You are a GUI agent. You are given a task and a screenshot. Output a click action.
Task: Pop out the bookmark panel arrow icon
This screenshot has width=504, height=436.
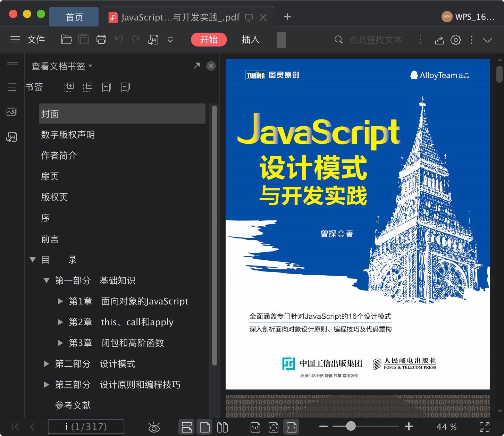tap(197, 66)
